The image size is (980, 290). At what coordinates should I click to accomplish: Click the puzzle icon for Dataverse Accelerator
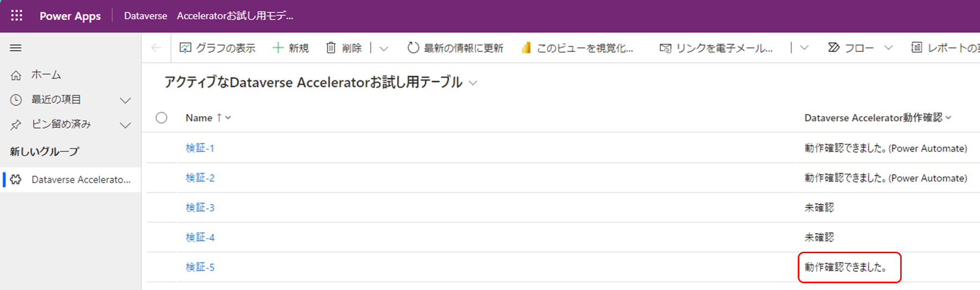(16, 180)
